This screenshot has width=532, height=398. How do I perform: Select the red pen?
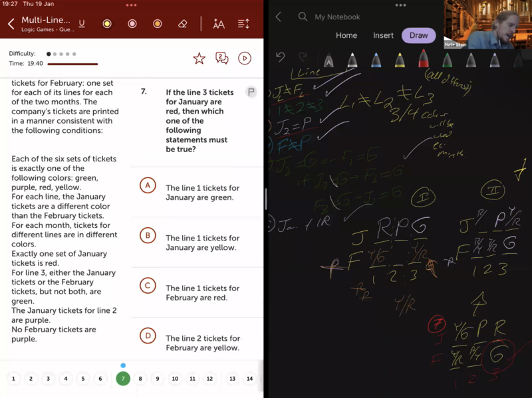coord(423,60)
